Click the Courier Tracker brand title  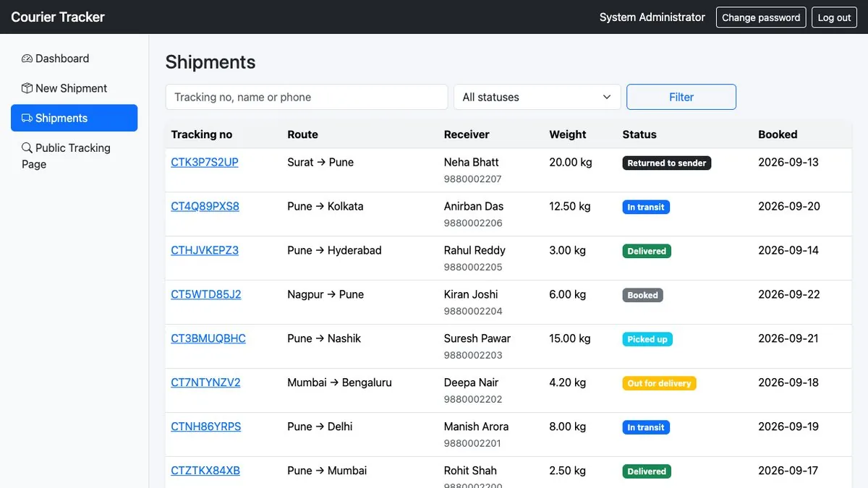(x=58, y=17)
